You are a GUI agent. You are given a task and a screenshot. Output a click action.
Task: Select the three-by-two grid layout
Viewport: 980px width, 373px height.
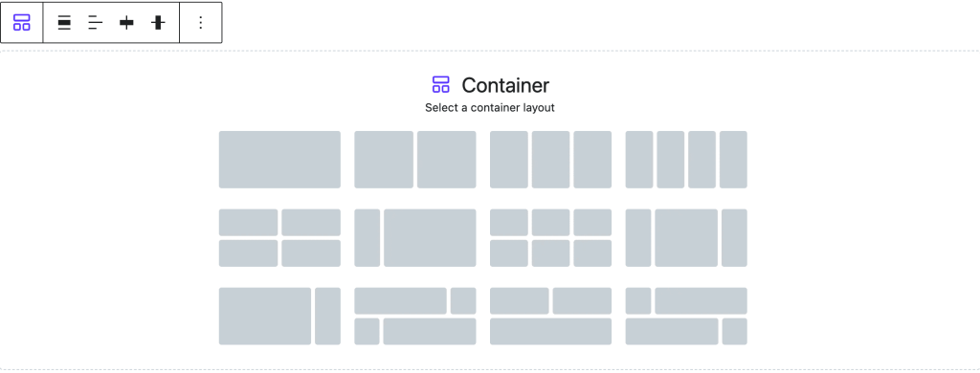tap(550, 237)
